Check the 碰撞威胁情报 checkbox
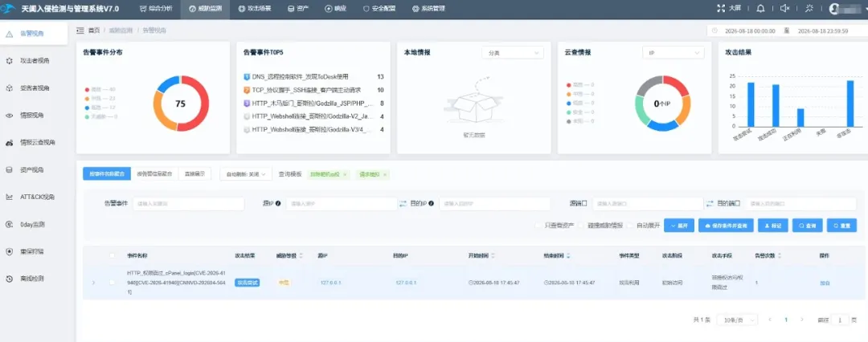868x342 pixels. click(x=581, y=226)
